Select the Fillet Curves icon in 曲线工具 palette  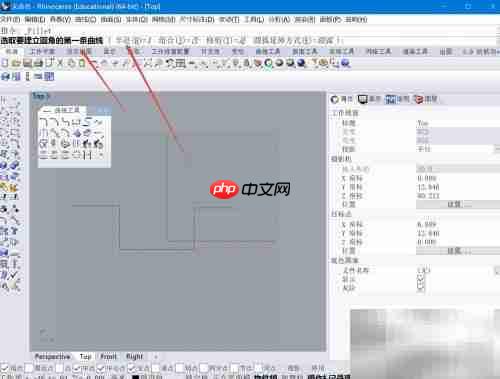tap(44, 123)
